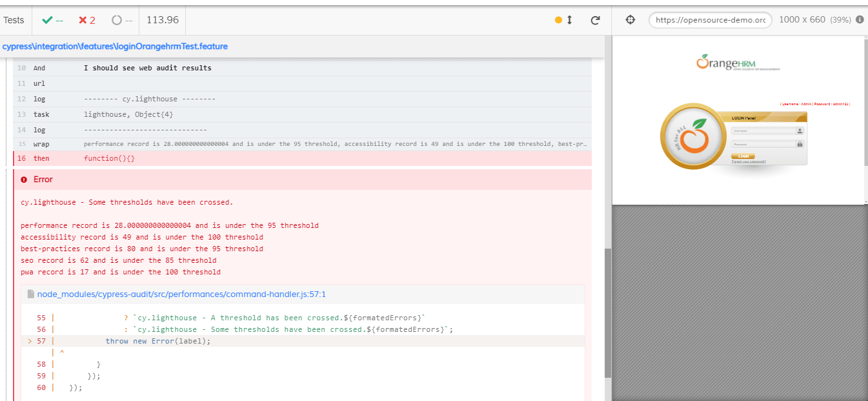Click the red Error exclamation icon

coord(25,180)
